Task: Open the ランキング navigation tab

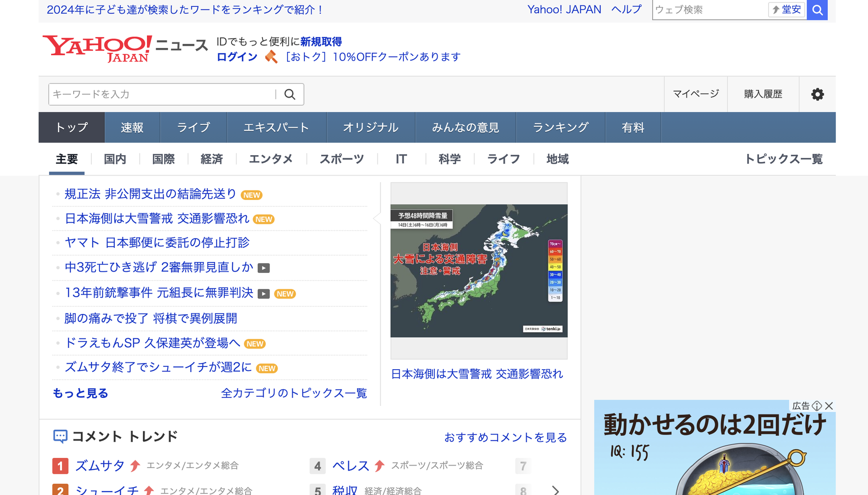Action: pos(561,128)
